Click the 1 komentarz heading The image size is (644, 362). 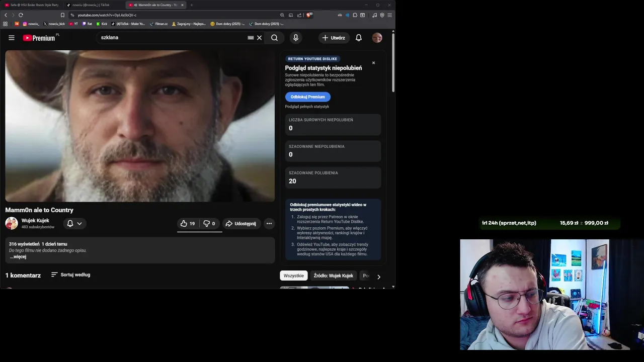point(23,276)
